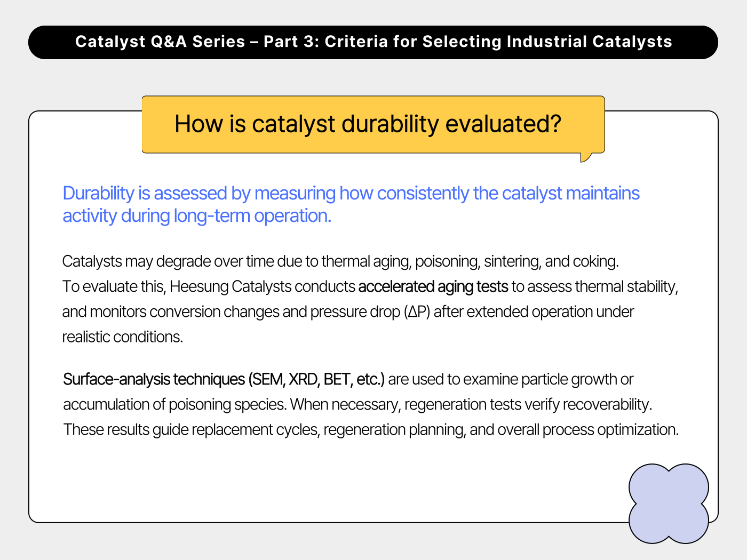Click the sentence starting "Catalysts may degrade"
This screenshot has width=747, height=560.
tap(340, 261)
